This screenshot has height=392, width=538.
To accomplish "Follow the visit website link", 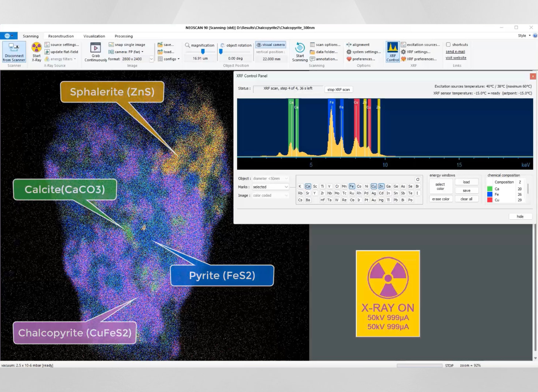I will [456, 58].
